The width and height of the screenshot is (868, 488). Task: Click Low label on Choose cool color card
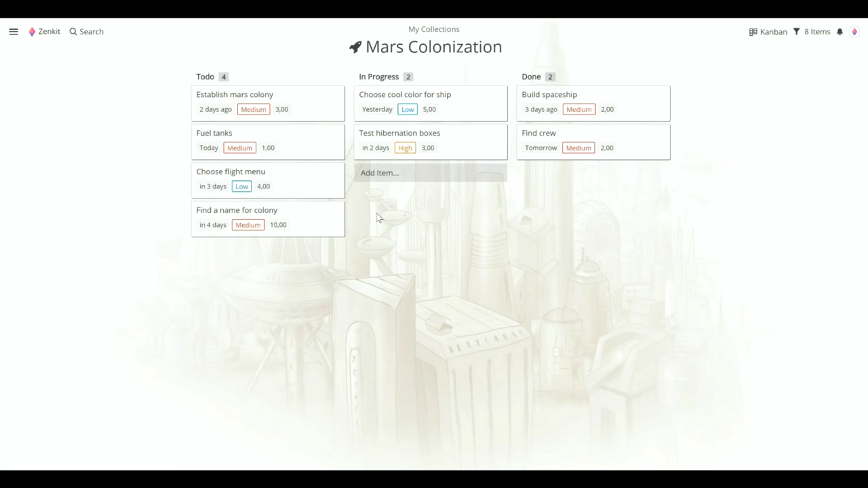tap(408, 109)
